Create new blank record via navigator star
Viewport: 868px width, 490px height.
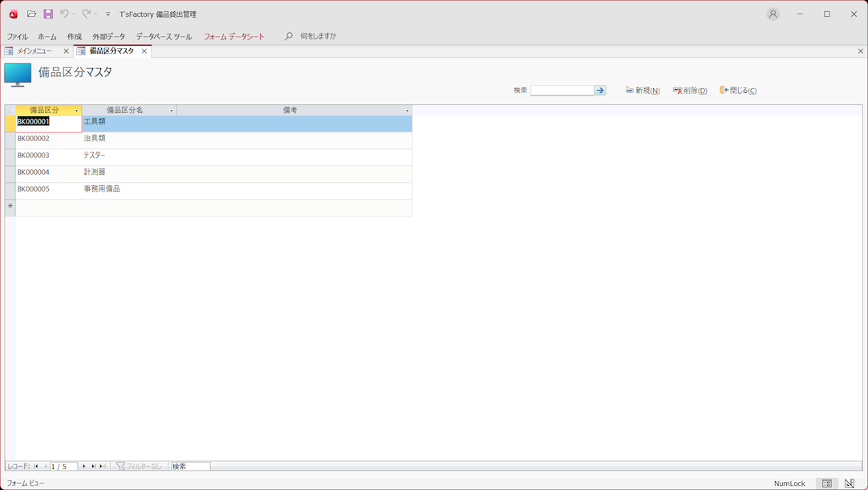[x=103, y=466]
